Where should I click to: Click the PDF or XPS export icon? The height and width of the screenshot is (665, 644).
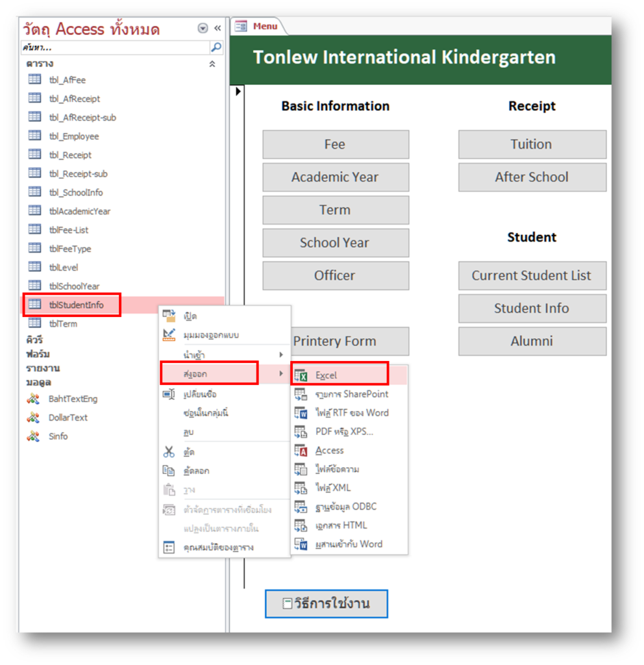(301, 432)
